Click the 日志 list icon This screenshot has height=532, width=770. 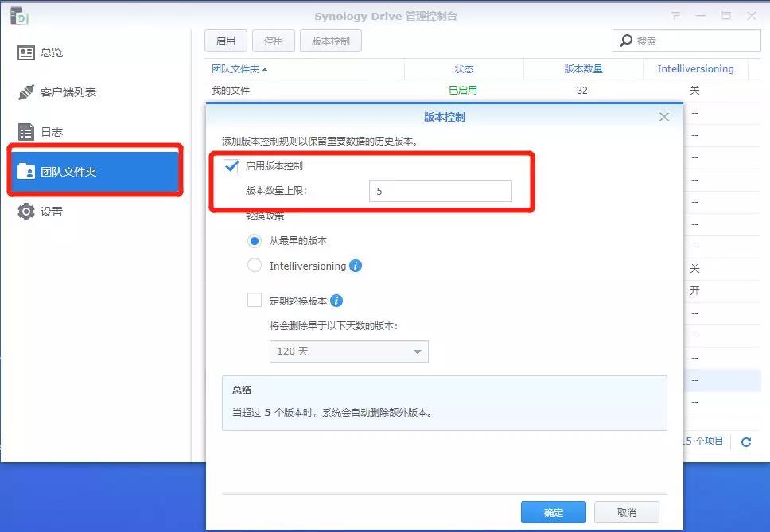point(26,132)
